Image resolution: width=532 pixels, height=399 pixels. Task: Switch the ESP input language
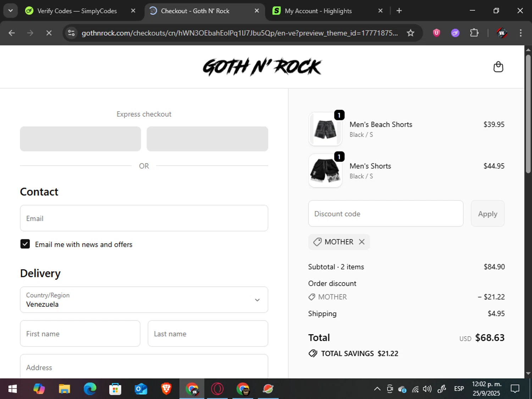(x=459, y=389)
